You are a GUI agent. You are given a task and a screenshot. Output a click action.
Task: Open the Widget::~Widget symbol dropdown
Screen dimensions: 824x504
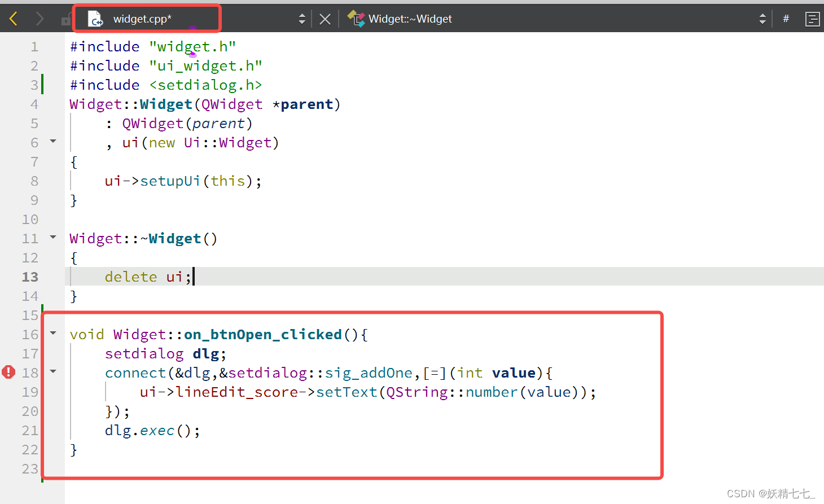coord(762,19)
